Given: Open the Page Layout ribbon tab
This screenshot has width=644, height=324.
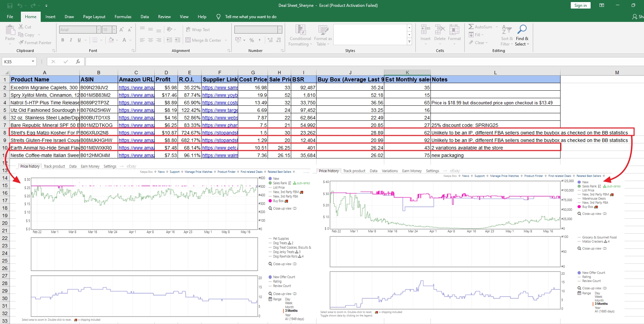Looking at the screenshot, I should tap(94, 17).
